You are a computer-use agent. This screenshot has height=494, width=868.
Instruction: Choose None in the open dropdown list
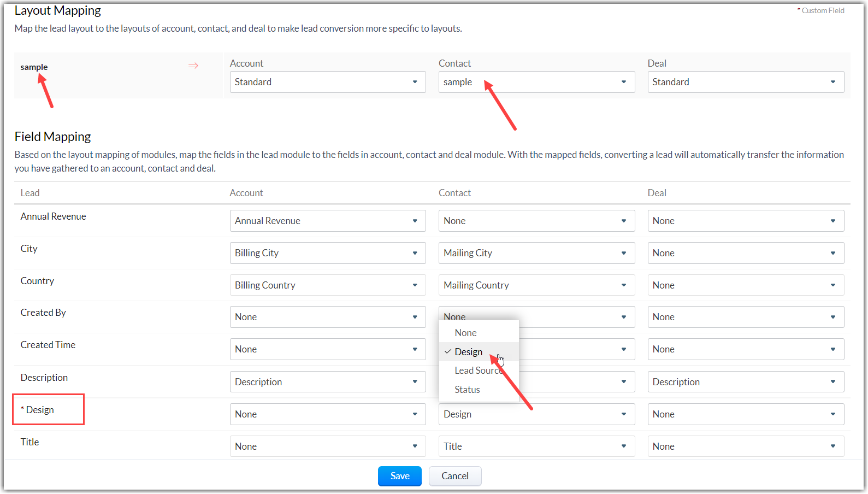click(465, 333)
